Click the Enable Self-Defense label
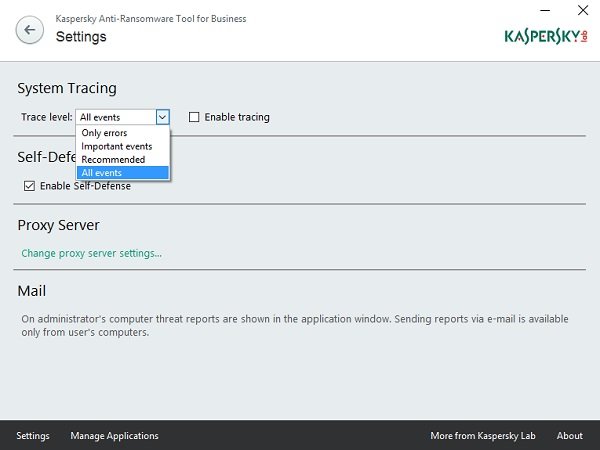The image size is (600, 450). 85,186
